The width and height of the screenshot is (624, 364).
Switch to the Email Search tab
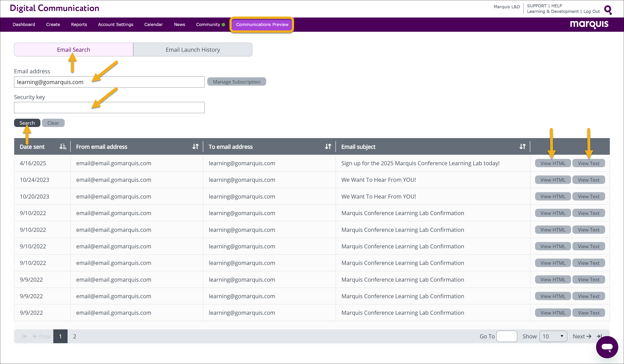(74, 49)
